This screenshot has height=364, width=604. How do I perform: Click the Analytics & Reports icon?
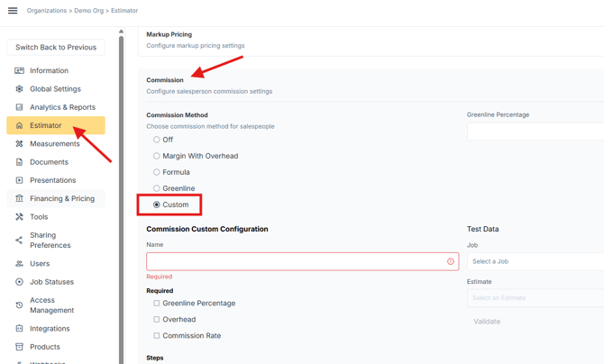tap(19, 107)
